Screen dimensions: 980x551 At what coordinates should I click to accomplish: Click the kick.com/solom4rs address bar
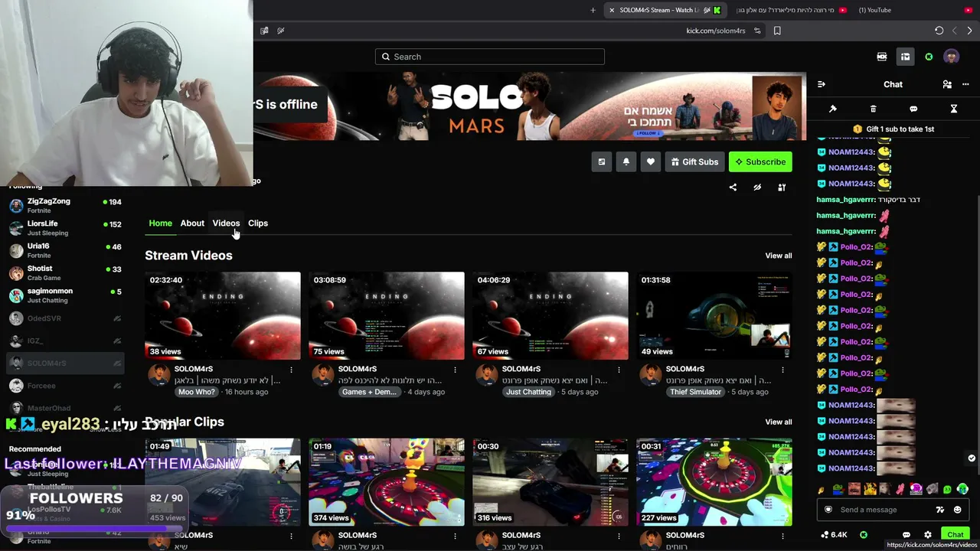pyautogui.click(x=716, y=31)
